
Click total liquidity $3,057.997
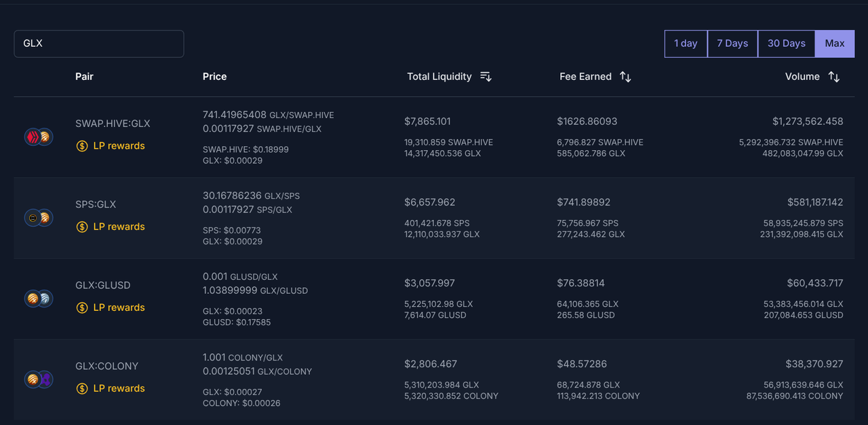[429, 283]
